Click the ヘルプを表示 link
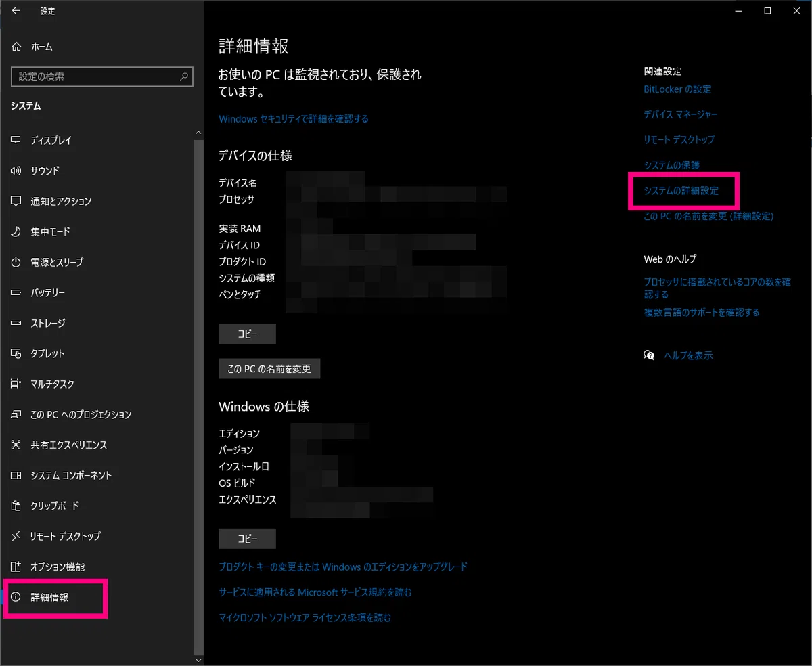This screenshot has height=666, width=812. [688, 355]
